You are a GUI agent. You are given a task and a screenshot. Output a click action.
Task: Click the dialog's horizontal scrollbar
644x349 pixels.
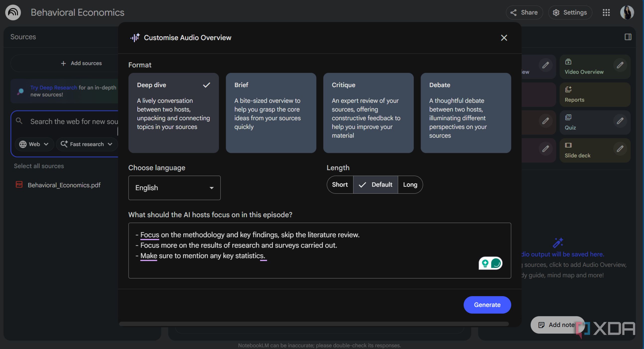(314, 324)
